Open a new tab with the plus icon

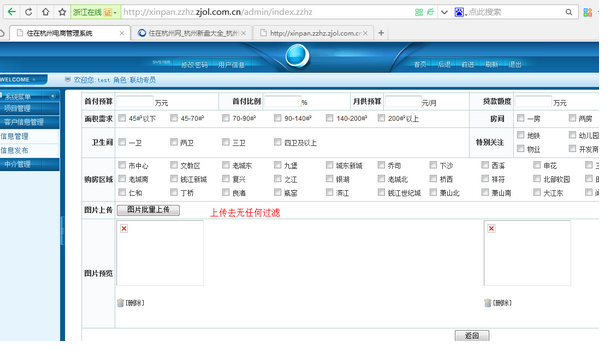[x=381, y=33]
